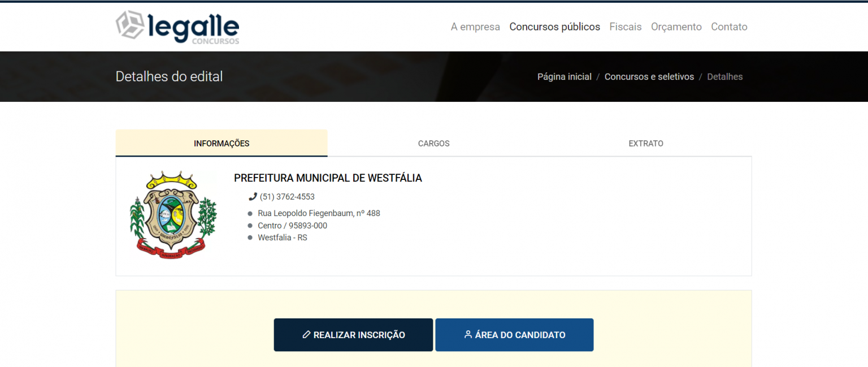Click the Legalle Concursos logo
Image resolution: width=868 pixels, height=367 pixels.
tap(177, 27)
